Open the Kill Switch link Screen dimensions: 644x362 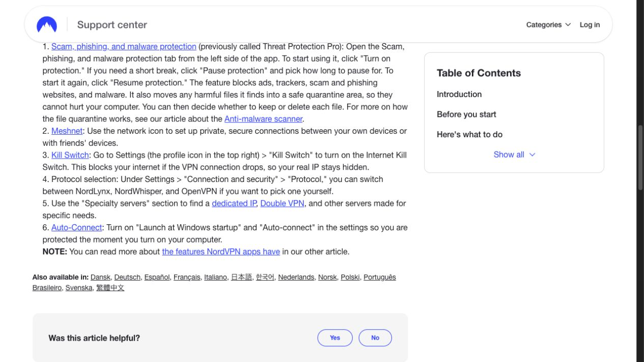tap(70, 155)
